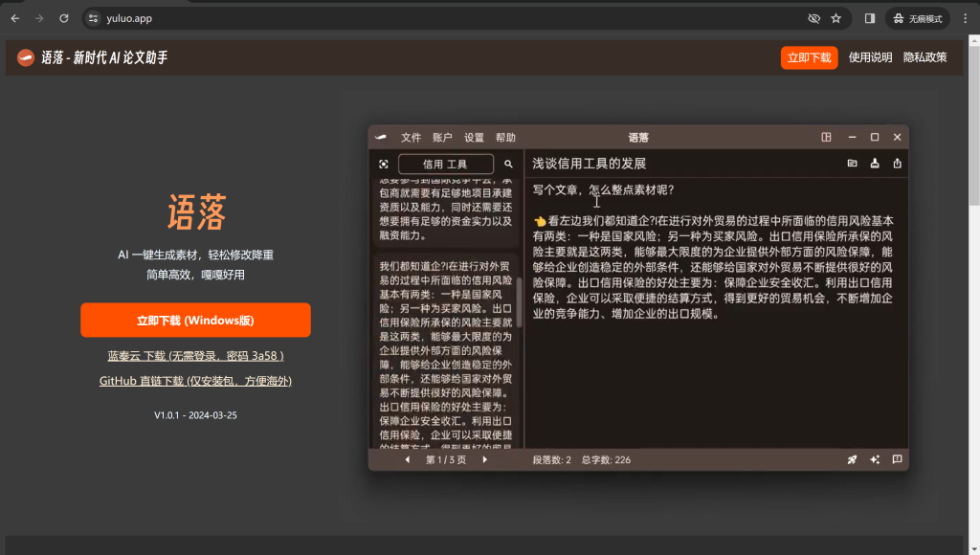Click the stamp icon in document header
Viewport: 980px width, 555px height.
point(875,163)
